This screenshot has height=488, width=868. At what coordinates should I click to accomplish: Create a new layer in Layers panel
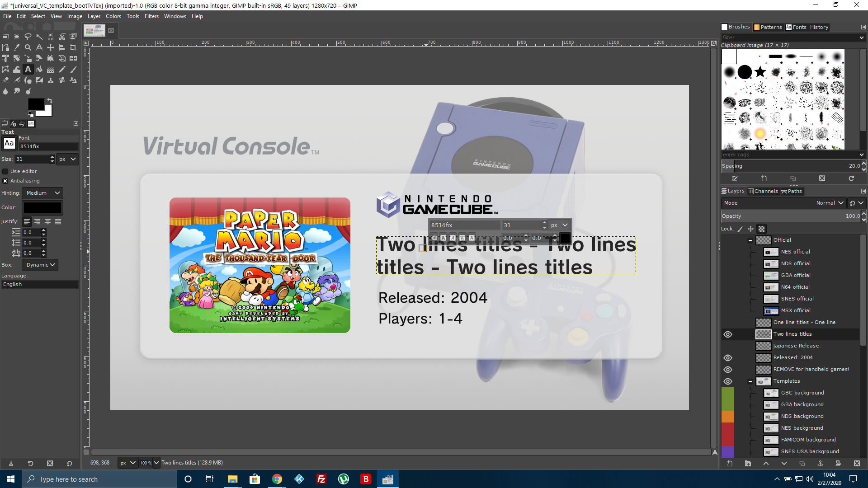730,464
